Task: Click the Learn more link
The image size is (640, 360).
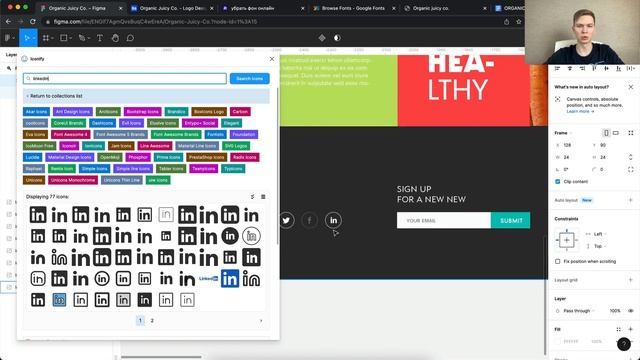Action: (x=580, y=111)
